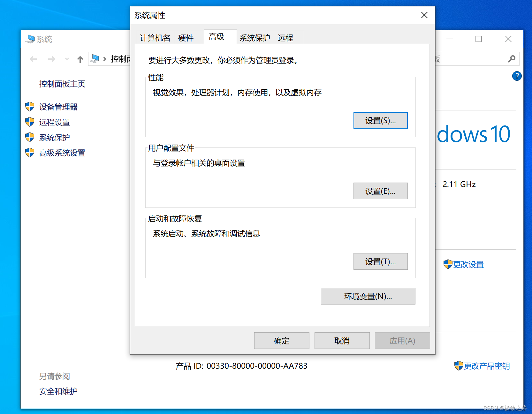This screenshot has width=532, height=414.
Task: Switch to the 系统保护 tab
Action: tap(255, 38)
